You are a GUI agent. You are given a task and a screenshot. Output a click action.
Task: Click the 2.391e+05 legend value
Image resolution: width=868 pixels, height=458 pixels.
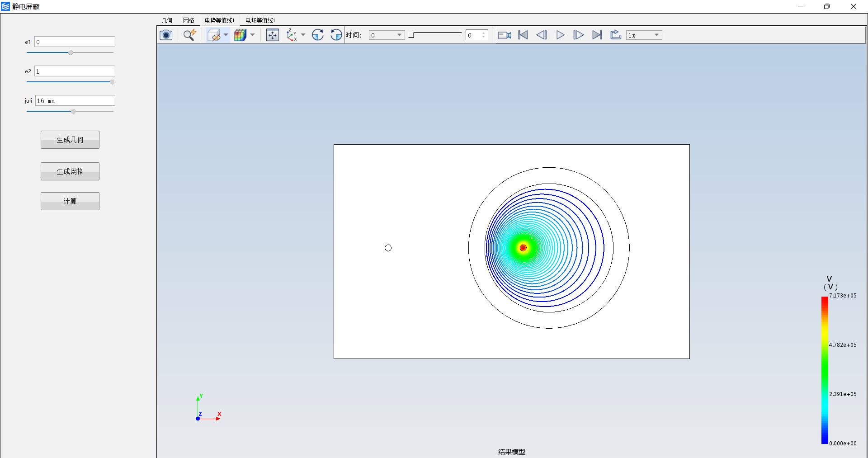[x=843, y=394]
